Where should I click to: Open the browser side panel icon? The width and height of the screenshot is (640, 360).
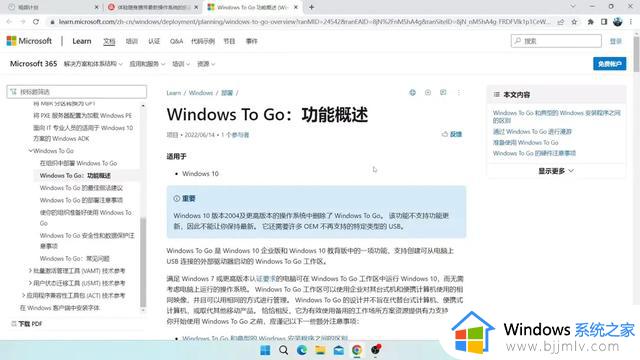click(x=604, y=22)
